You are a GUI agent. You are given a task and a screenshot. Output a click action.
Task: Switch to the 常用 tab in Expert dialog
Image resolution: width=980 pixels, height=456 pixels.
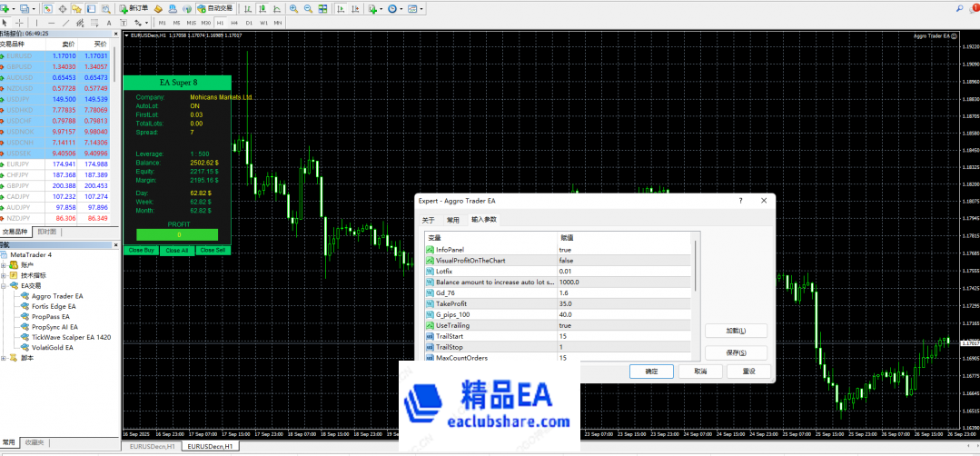pyautogui.click(x=452, y=220)
